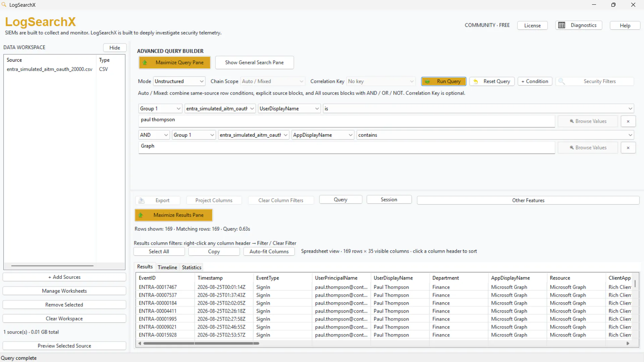The height and width of the screenshot is (362, 644).
Task: Open the Session menu button
Action: pyautogui.click(x=389, y=200)
